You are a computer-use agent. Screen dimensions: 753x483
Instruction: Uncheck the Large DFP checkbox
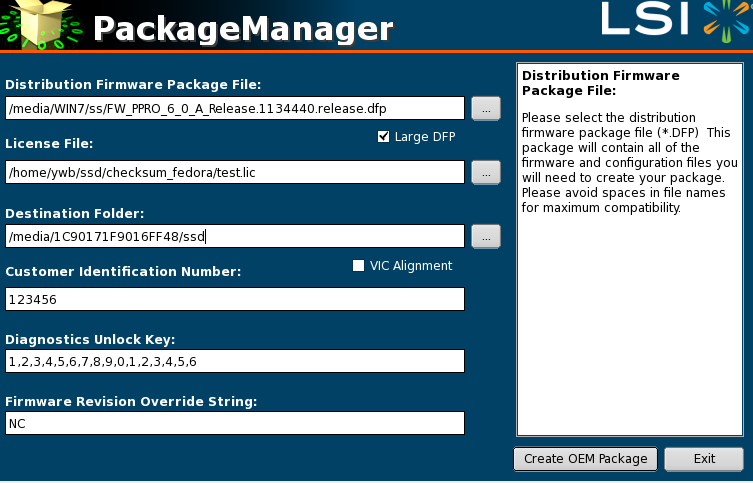point(384,137)
